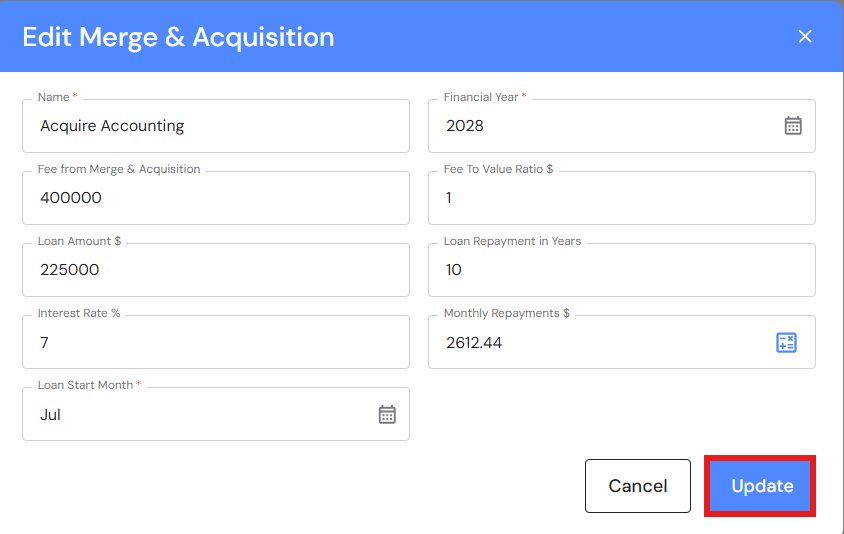Click into the Name field, Acquire Accounting

[x=215, y=126]
